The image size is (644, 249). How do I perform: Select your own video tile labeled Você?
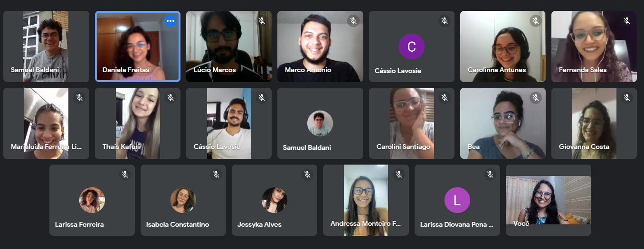pyautogui.click(x=549, y=200)
